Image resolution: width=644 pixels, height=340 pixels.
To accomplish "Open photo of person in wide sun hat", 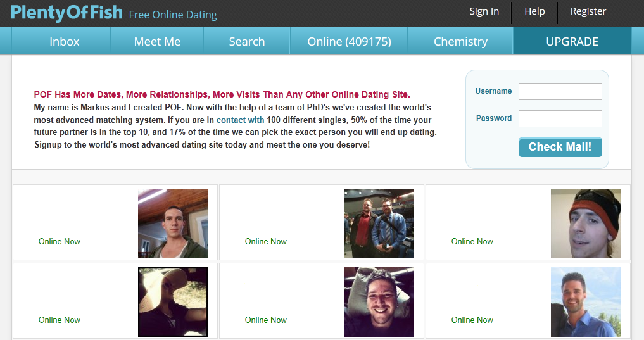I will pos(173,302).
